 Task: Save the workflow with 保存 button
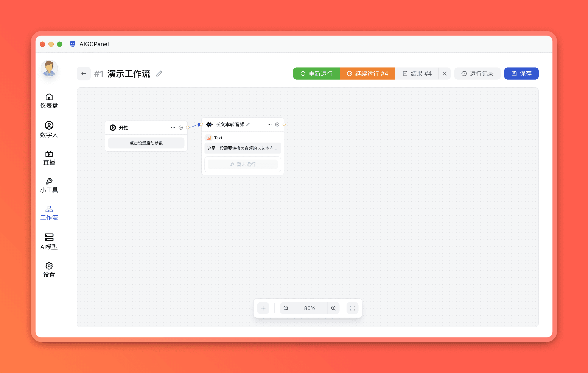pyautogui.click(x=521, y=74)
